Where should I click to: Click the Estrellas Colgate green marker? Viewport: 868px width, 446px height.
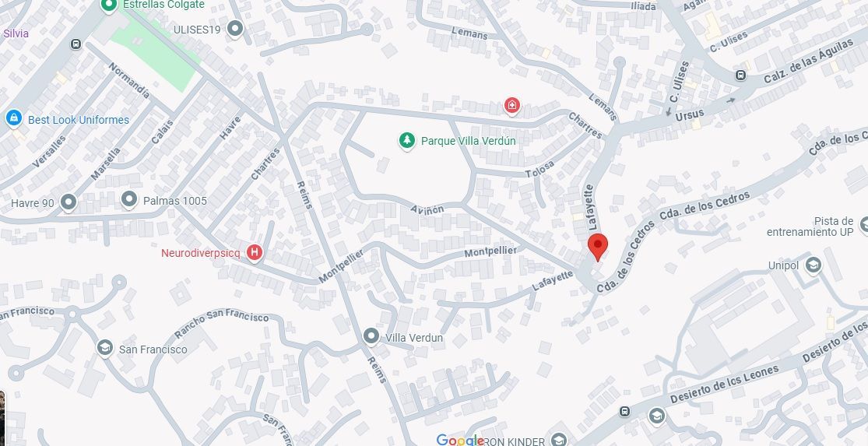click(109, 5)
